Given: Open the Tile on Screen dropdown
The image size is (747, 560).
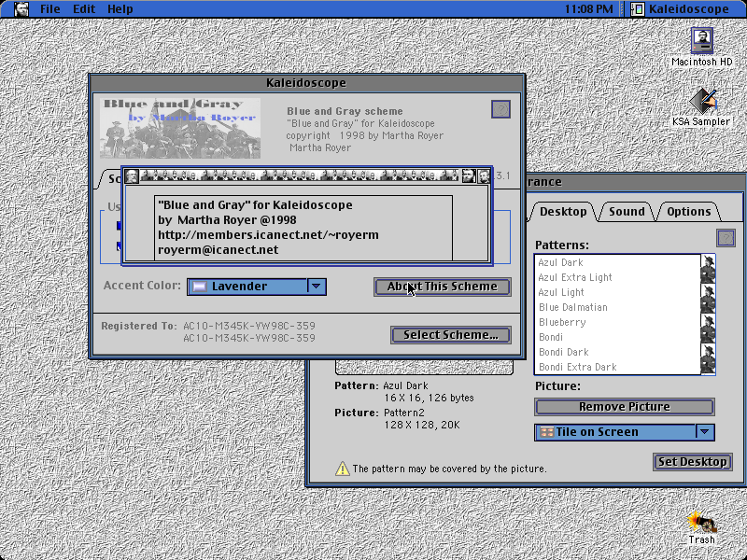Looking at the screenshot, I should pyautogui.click(x=625, y=432).
